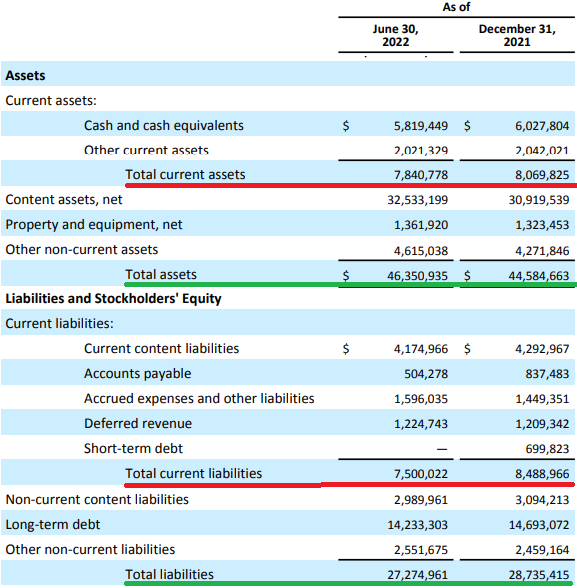Select value 3,094,213
This screenshot has width=577, height=588.
542,500
